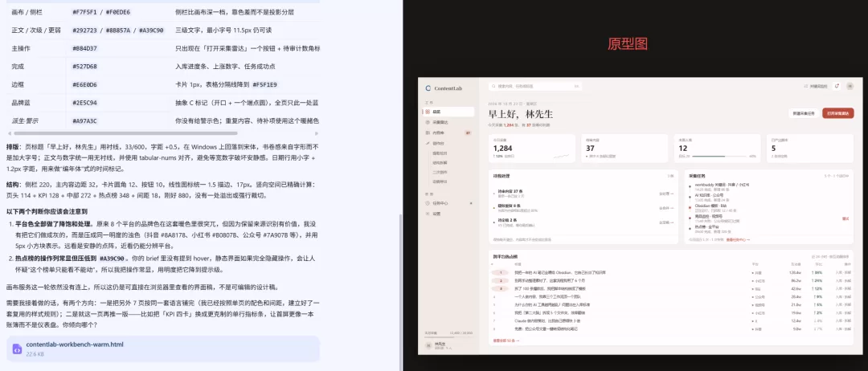Viewport: 868px width, 371px height.
Task: Click hot list row with 120.4w interactions
Action: pos(671,272)
